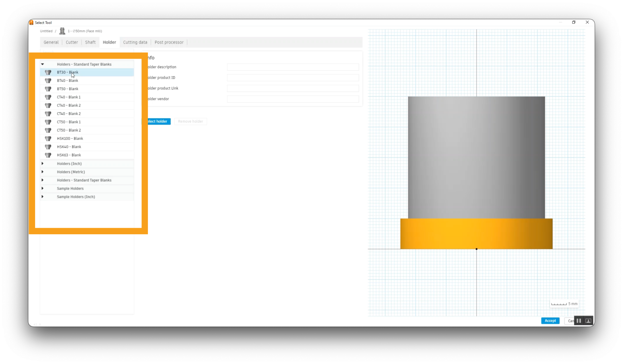
Task: Collapse the expanded Holders - Standard Taper Blanks group
Action: pos(43,64)
